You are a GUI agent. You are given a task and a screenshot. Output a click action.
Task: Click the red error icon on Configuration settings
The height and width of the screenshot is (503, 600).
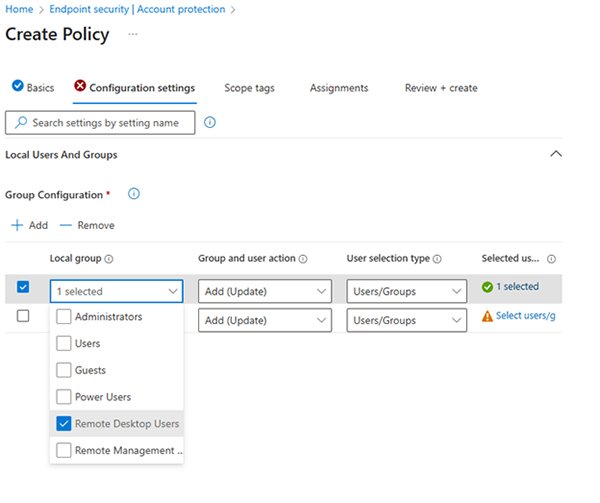click(80, 85)
